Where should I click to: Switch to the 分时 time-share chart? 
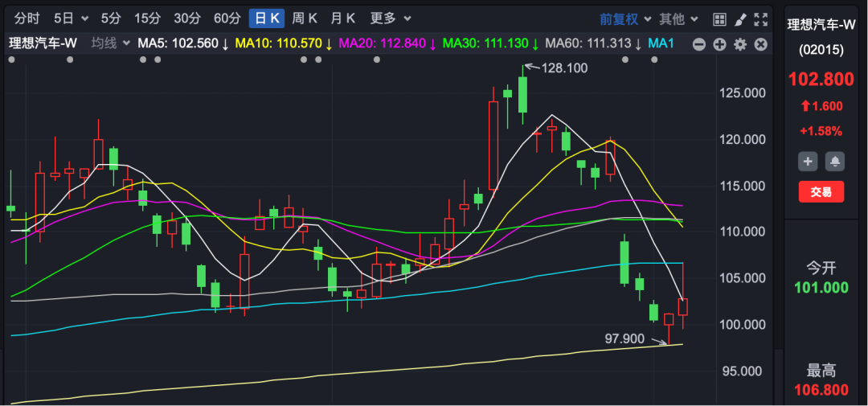pos(27,18)
